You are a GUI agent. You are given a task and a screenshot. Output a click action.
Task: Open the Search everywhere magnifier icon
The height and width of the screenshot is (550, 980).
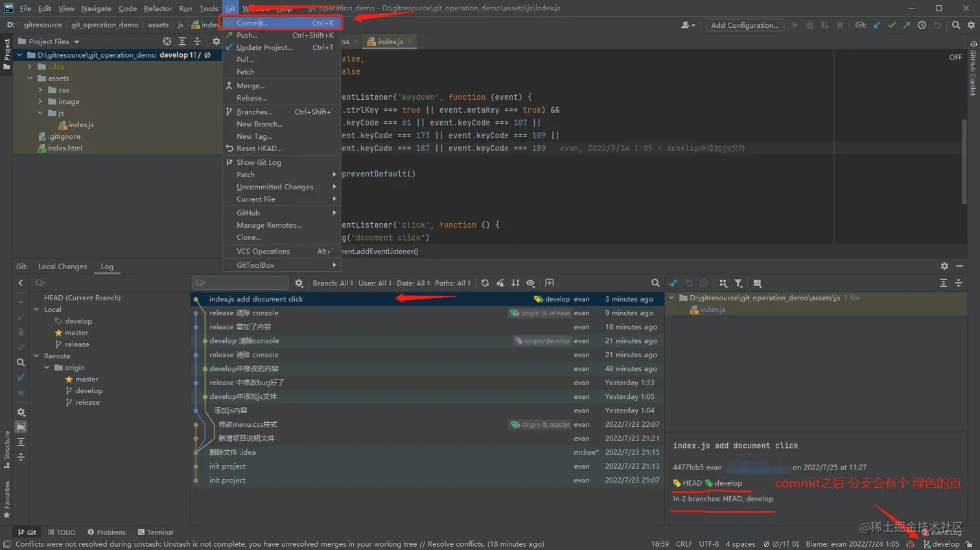point(957,25)
